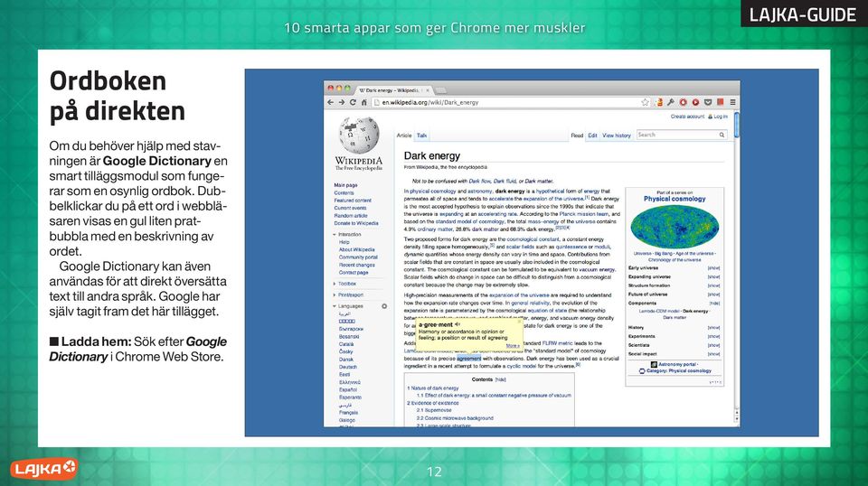Viewport: 868px width, 486px height.
Task: Collapse the Interaction sidebar section
Action: (x=349, y=235)
